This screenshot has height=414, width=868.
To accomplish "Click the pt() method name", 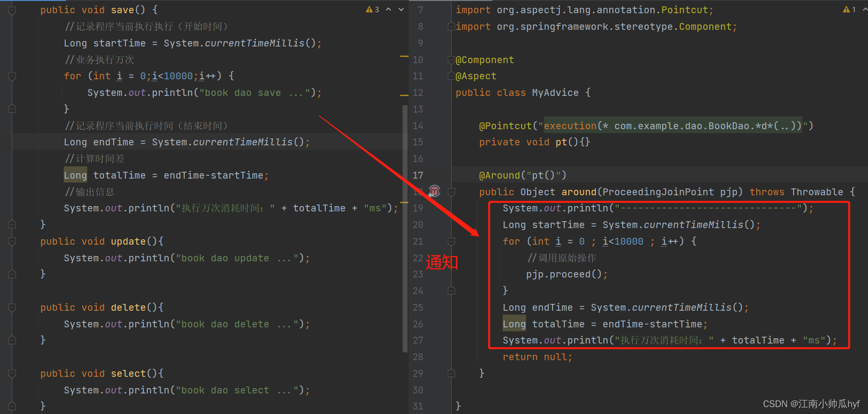I will [561, 142].
